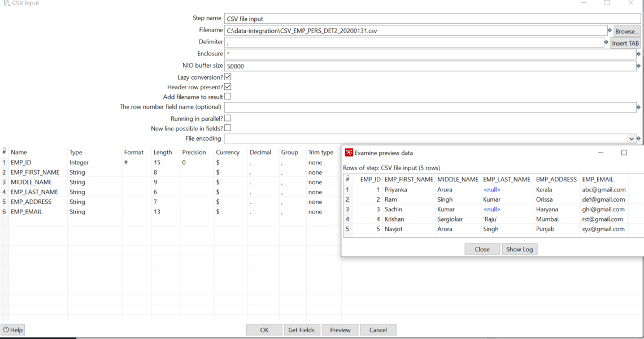Click Browse to choose a CSV file

click(x=626, y=31)
